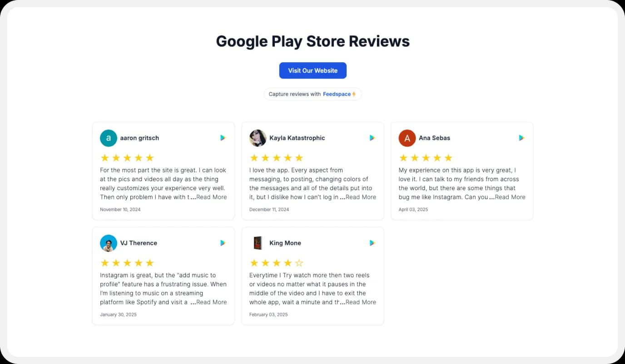Click the Google Play icon on aaron gritsch's review
Viewport: 625px width, 364px height.
click(223, 138)
